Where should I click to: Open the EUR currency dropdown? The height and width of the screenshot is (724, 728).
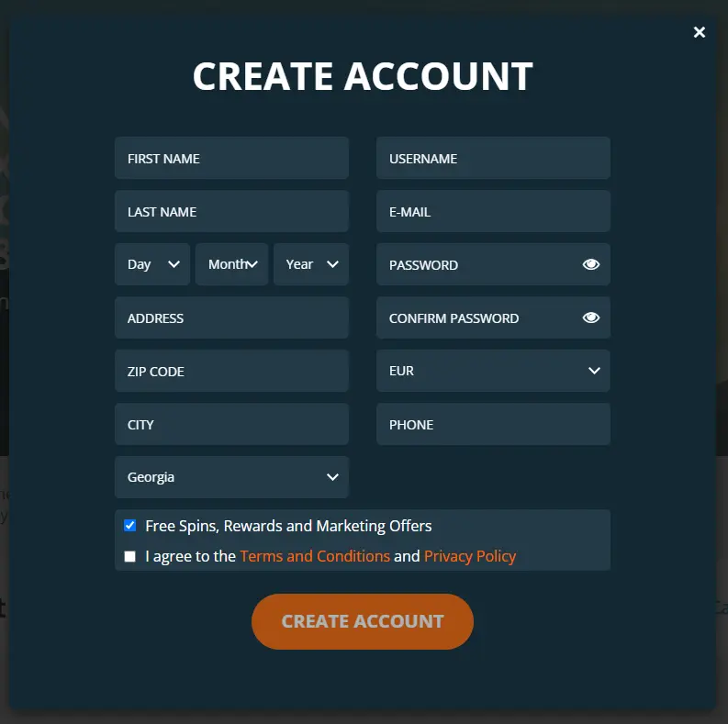493,371
